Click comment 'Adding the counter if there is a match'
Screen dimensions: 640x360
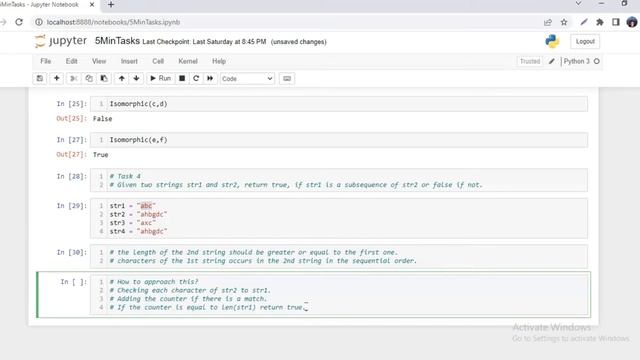188,299
